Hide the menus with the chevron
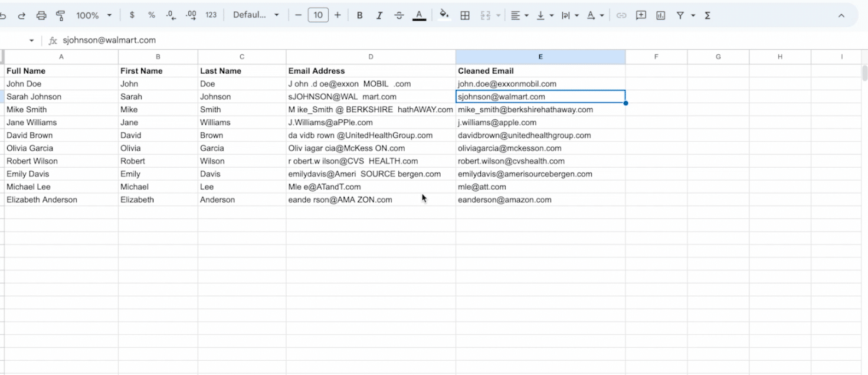 tap(841, 15)
